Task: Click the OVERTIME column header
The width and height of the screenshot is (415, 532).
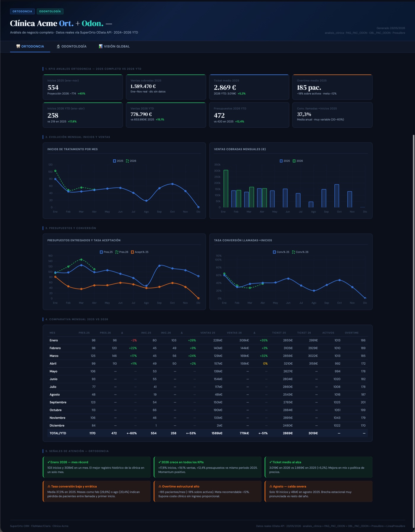Action: point(352,333)
